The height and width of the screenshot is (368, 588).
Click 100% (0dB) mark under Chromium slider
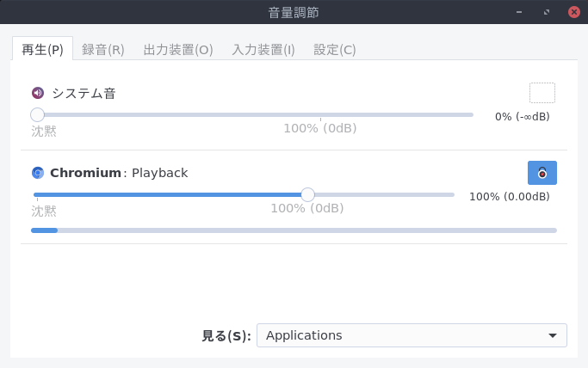click(307, 209)
